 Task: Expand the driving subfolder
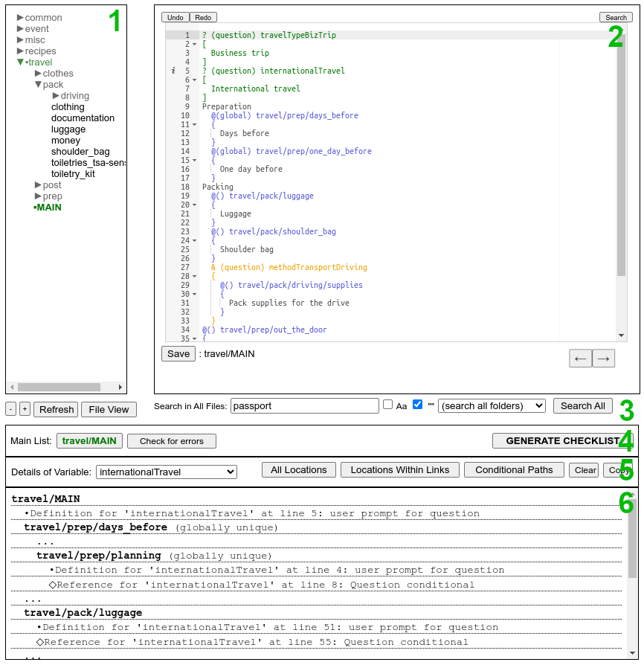(56, 96)
